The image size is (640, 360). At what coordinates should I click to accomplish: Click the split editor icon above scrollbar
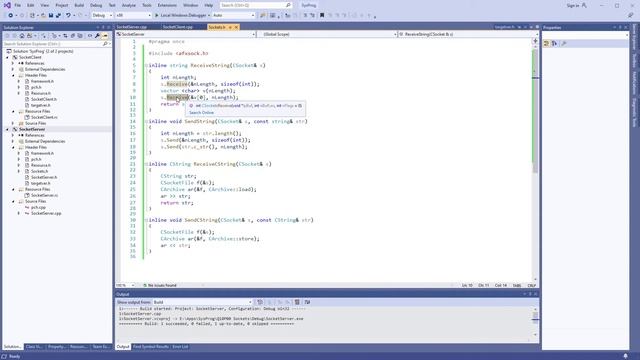pos(536,41)
